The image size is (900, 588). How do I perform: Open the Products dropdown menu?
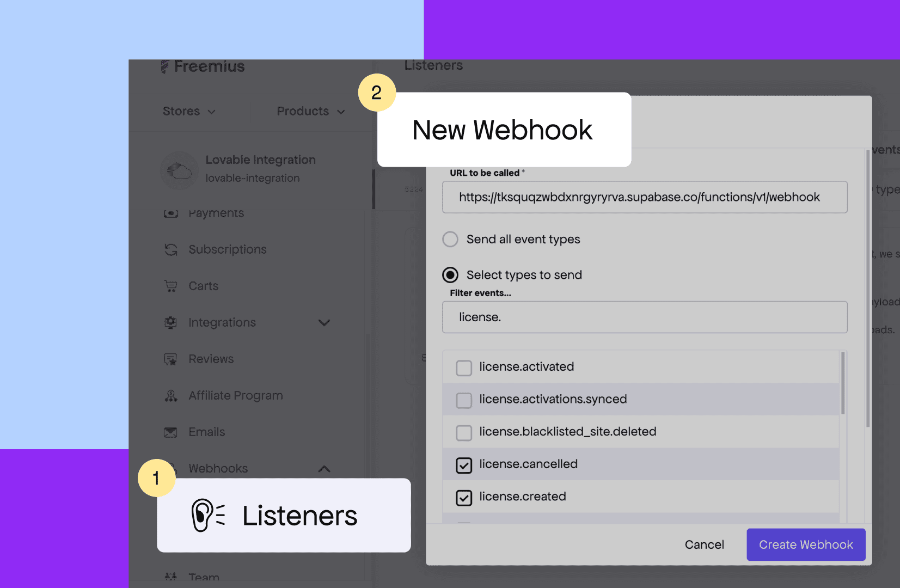click(x=310, y=111)
